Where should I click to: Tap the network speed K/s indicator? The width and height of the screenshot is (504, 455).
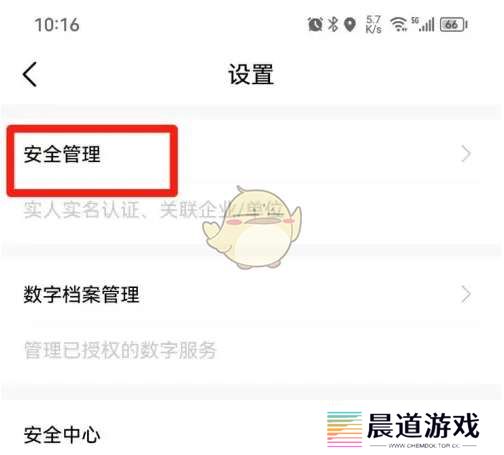click(x=373, y=25)
